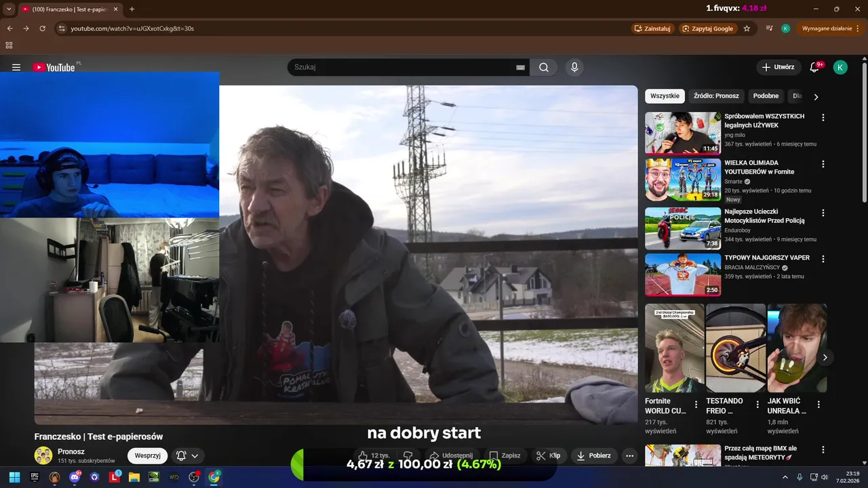
Task: Open the tab search dropdown arrow
Action: [x=8, y=9]
